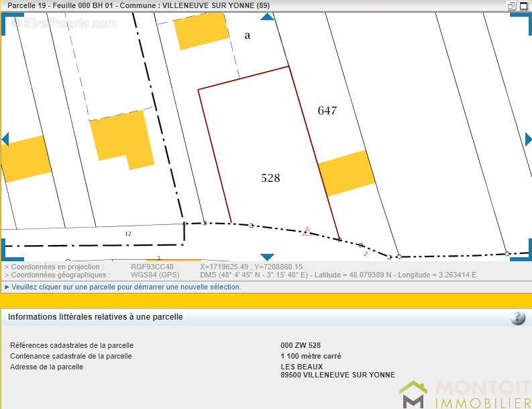The image size is (532, 409).
Task: Click 'Références cadastrales de la parcelle' label
Action: [72, 345]
